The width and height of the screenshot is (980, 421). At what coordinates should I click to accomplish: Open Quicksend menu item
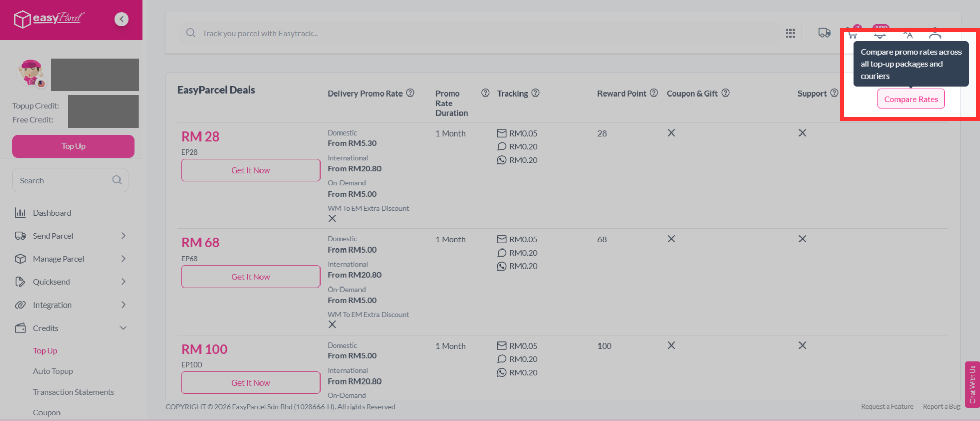coord(51,282)
